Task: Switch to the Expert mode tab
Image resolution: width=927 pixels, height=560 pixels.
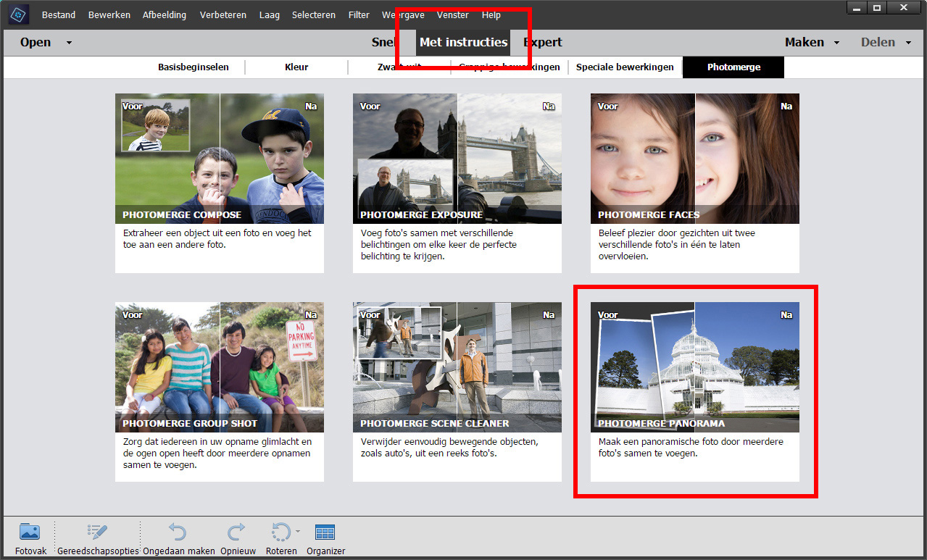Action: [x=544, y=43]
